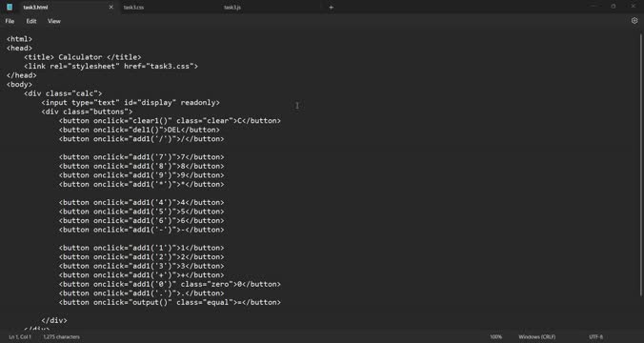The image size is (644, 343).
Task: Click the UTF-8 encoding indicator
Action: point(596,337)
